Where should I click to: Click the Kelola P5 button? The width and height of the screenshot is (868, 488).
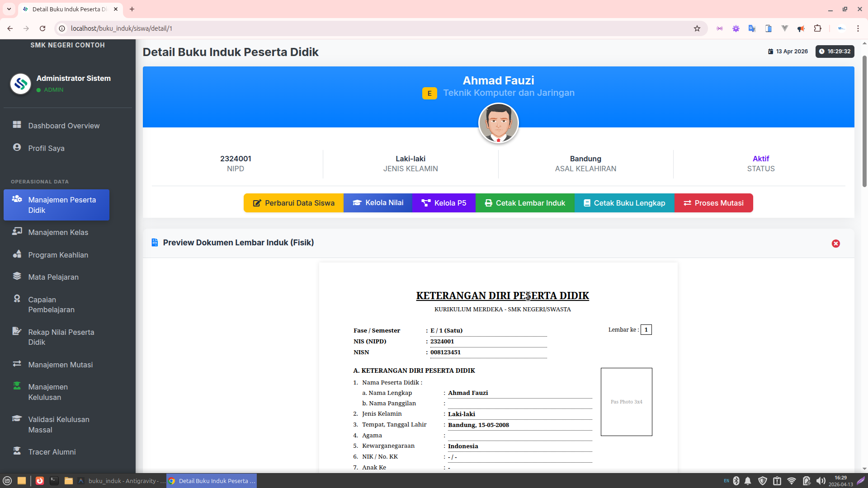[x=443, y=203]
